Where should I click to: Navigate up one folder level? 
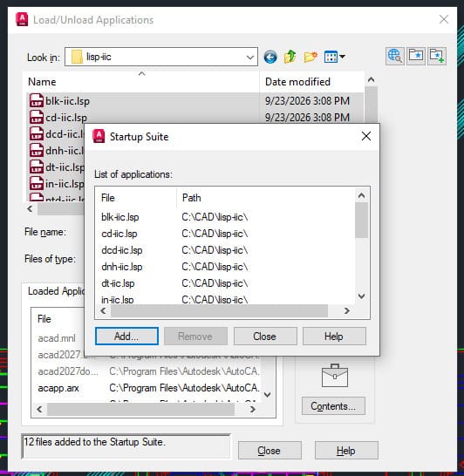point(290,57)
